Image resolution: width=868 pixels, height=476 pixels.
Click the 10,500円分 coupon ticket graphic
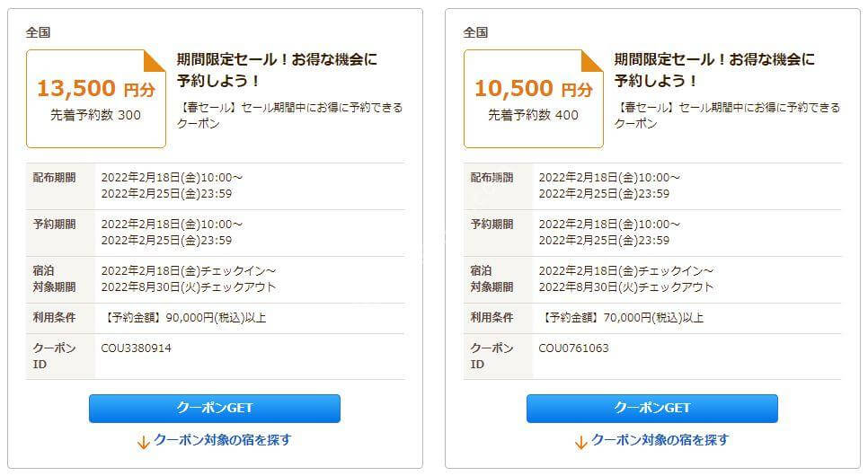coord(533,99)
